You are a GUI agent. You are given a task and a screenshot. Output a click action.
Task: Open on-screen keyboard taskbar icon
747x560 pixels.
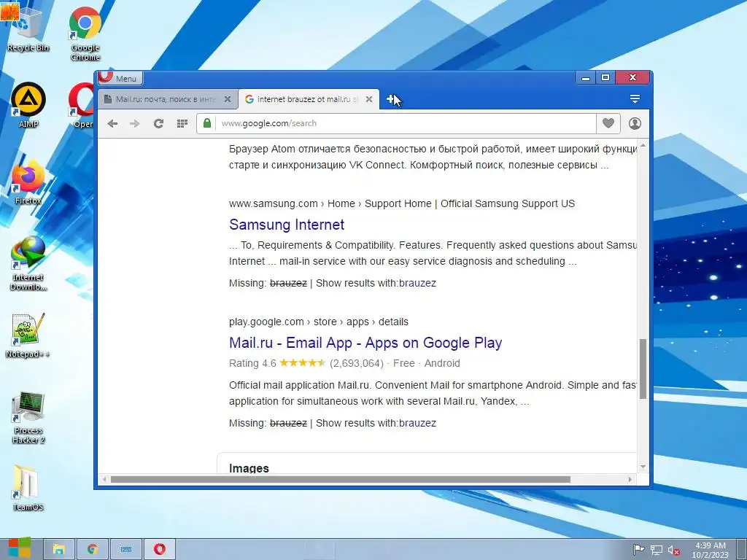tap(126, 549)
